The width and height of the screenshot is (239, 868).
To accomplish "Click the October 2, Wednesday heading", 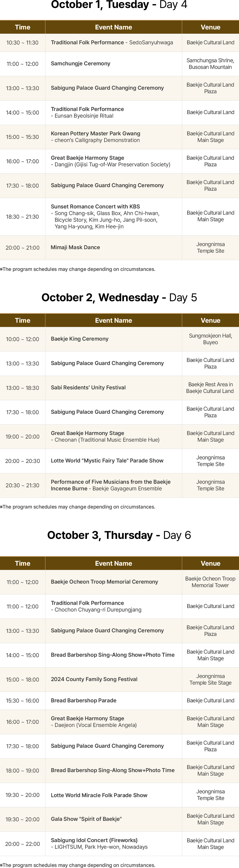I will (x=119, y=297).
